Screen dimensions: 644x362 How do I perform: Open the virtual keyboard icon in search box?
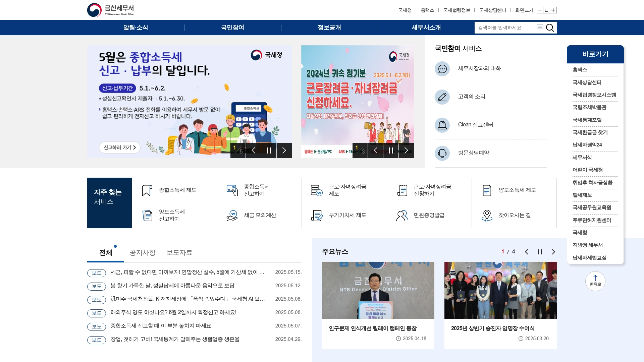pos(540,27)
